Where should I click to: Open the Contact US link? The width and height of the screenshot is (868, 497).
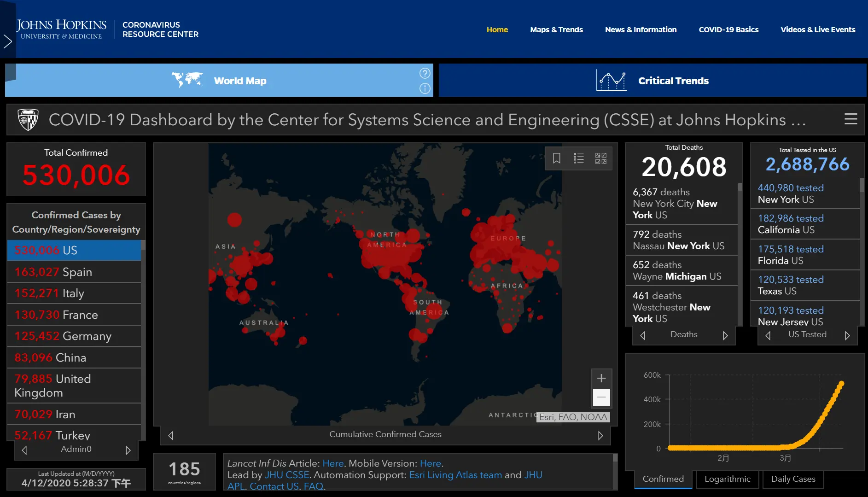274,486
